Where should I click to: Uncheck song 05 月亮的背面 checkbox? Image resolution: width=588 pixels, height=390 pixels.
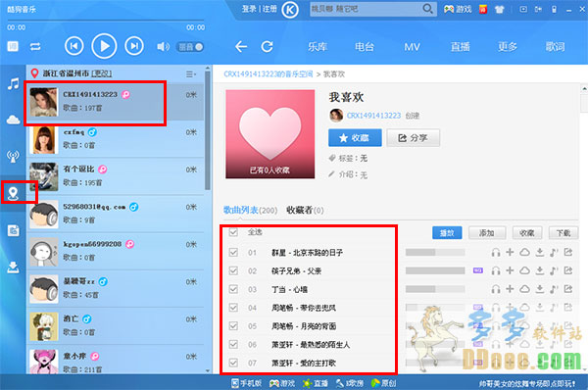(x=233, y=326)
